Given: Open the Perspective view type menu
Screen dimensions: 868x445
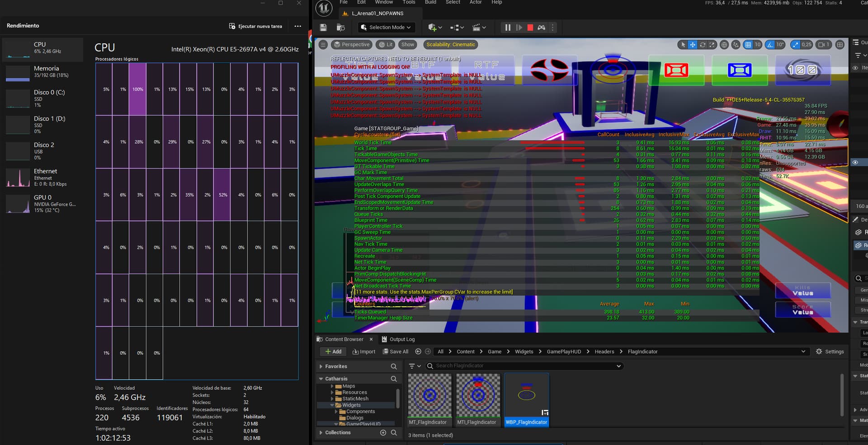Looking at the screenshot, I should click(x=352, y=45).
